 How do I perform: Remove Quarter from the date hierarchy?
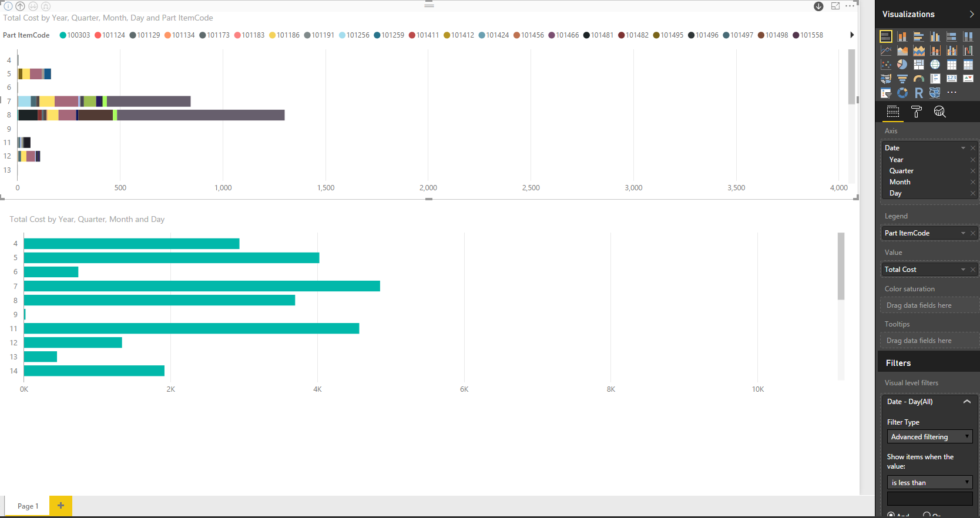[x=973, y=171]
